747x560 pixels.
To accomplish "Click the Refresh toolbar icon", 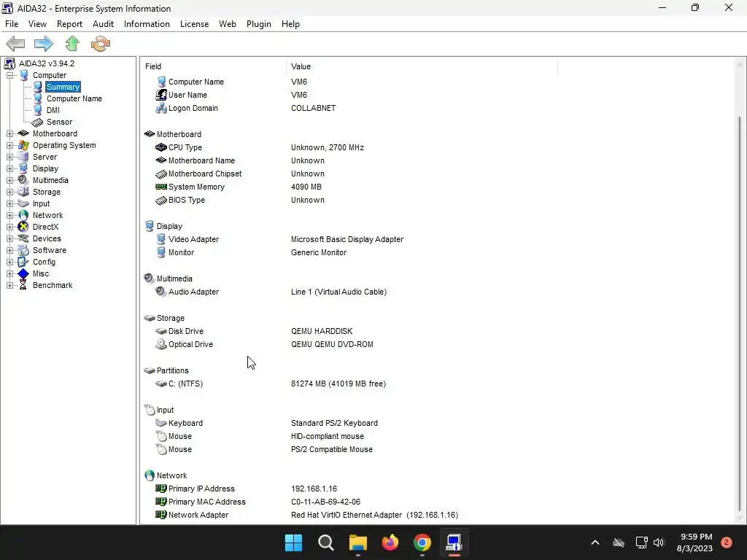I will 101,44.
